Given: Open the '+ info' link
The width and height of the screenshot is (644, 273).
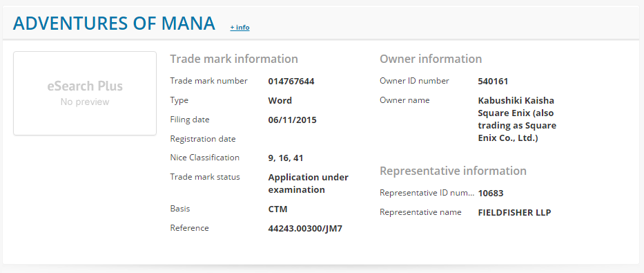Looking at the screenshot, I should [240, 28].
